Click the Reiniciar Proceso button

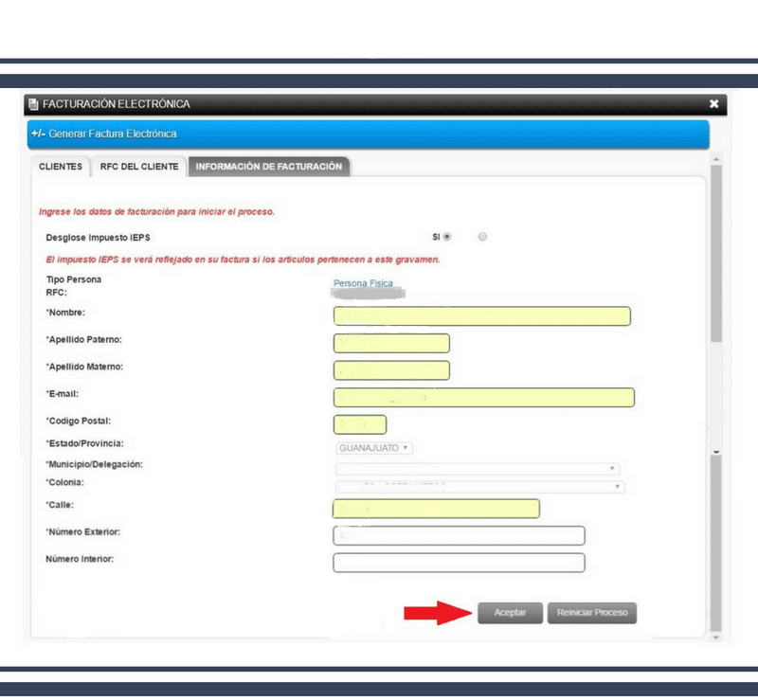click(x=591, y=613)
